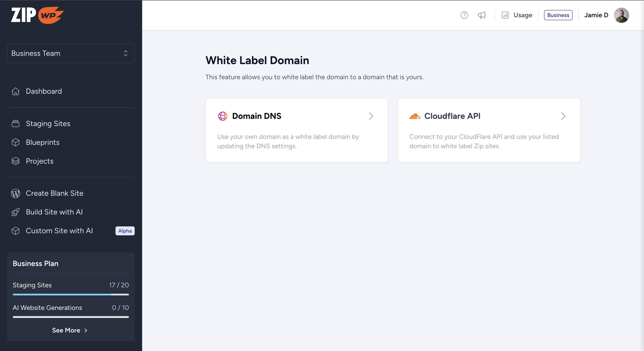Expand the Business Team switcher dropdown
Image resolution: width=644 pixels, height=351 pixels.
[71, 53]
